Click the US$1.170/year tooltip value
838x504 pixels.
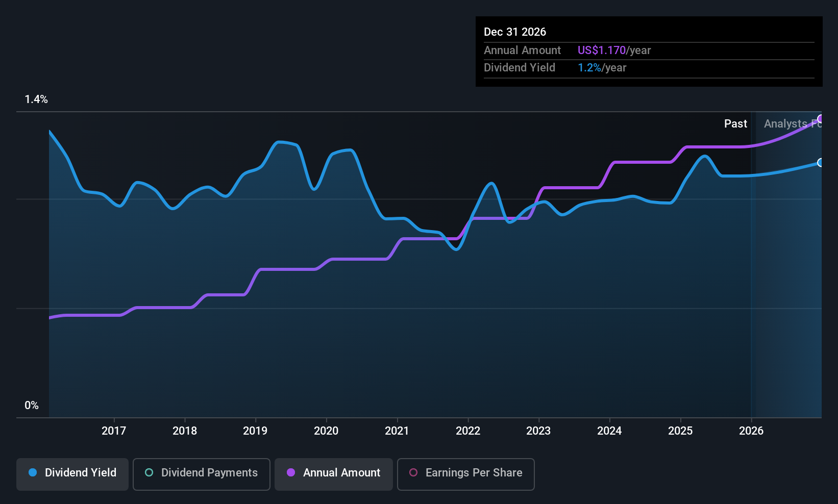coord(614,50)
